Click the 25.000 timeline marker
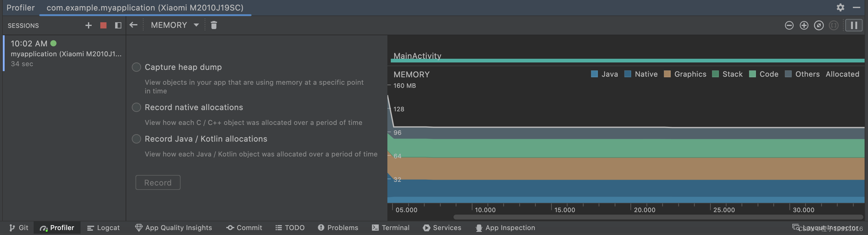Viewport: 868px width, 235px height. tap(724, 210)
